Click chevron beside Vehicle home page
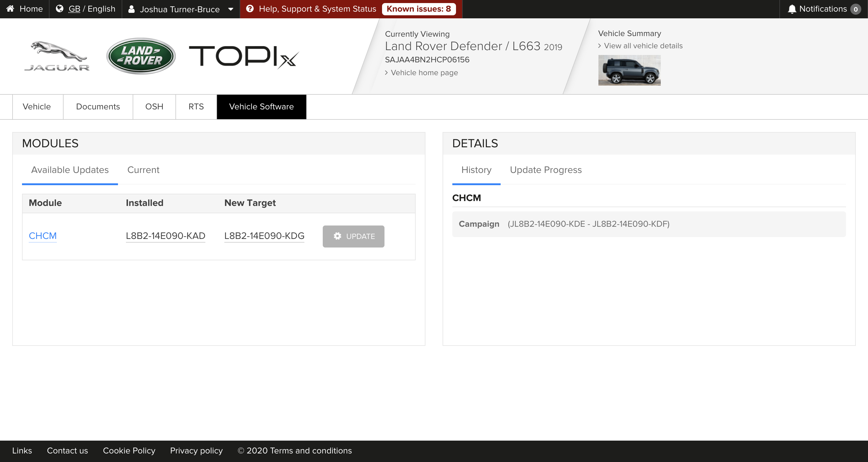This screenshot has width=868, height=462. [x=387, y=73]
